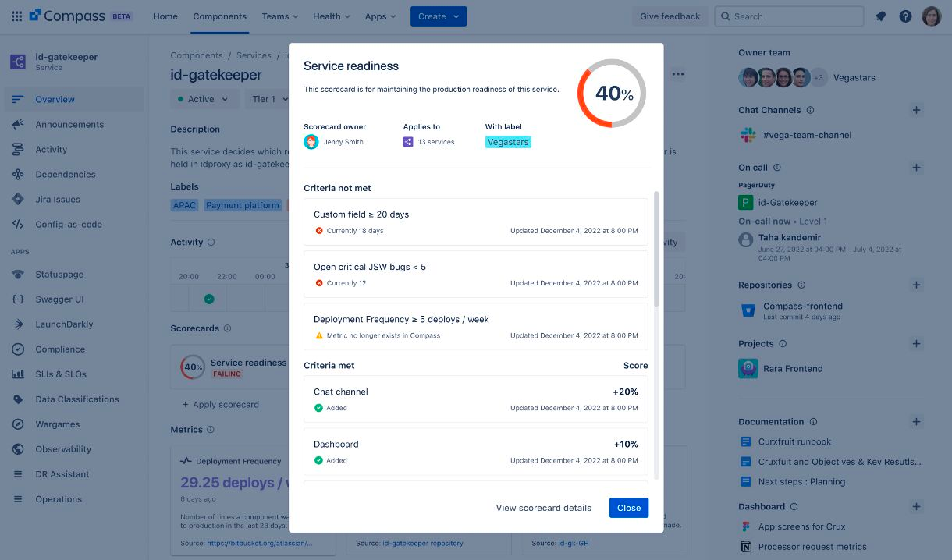This screenshot has height=560, width=952.
Task: Open the Active status dropdown
Action: (x=204, y=99)
